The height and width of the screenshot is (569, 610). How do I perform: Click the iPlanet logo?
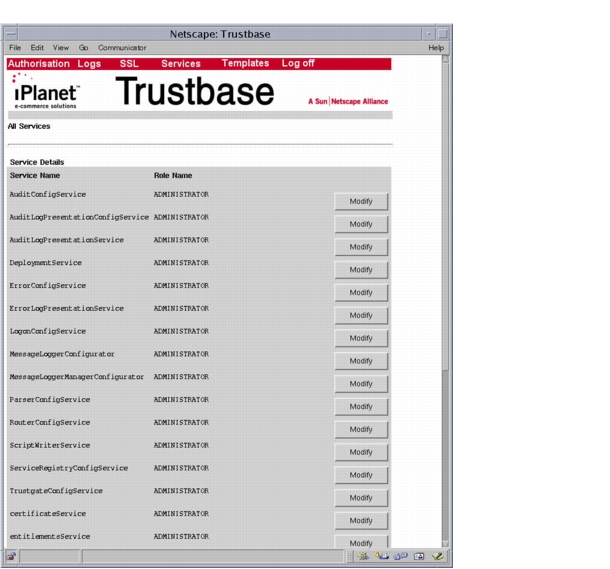pos(46,91)
